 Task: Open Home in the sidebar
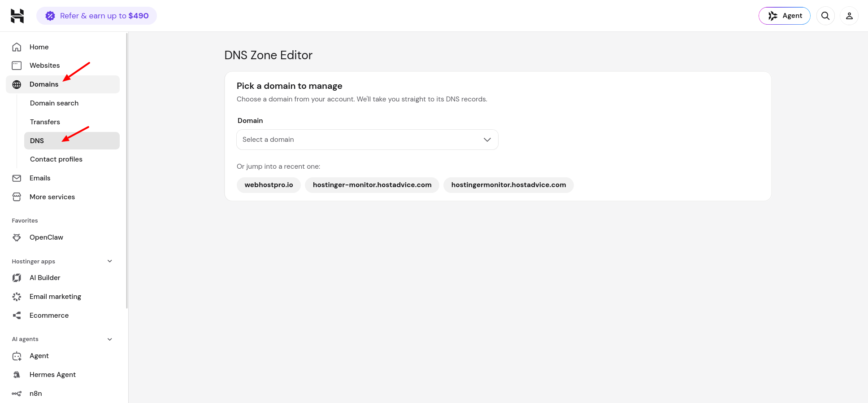(x=63, y=47)
